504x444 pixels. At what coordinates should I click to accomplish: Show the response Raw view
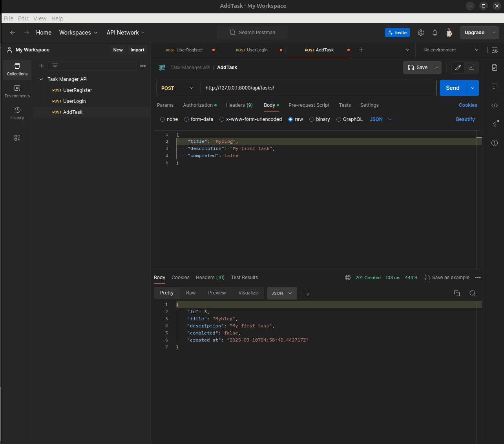point(191,293)
